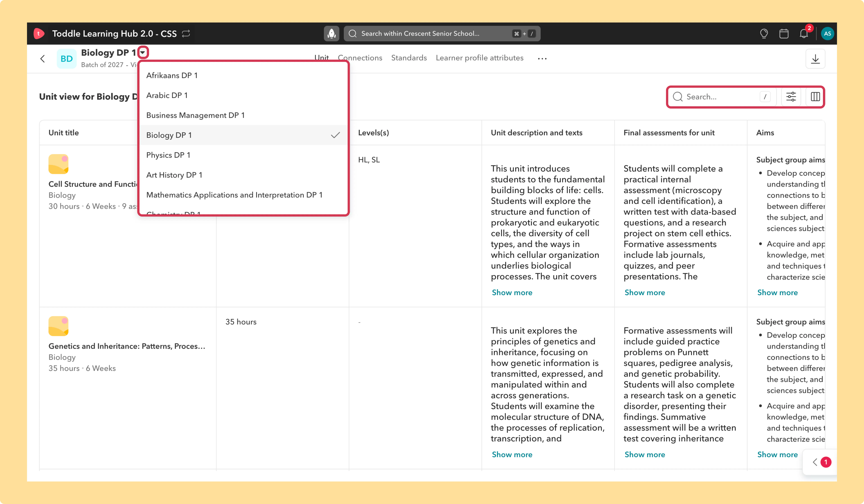Open the three-dot more tabs menu
The height and width of the screenshot is (504, 864).
click(x=542, y=59)
